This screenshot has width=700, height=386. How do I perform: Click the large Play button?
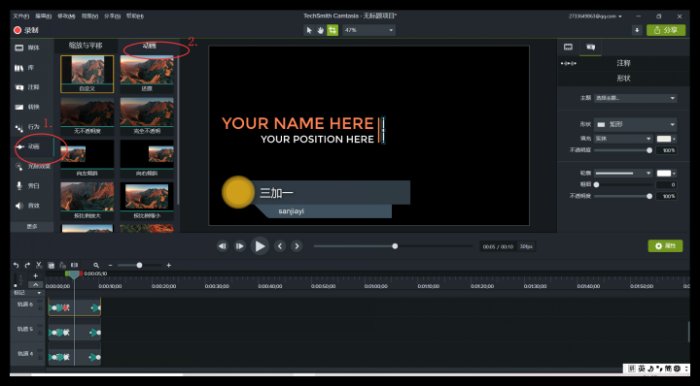tap(260, 246)
